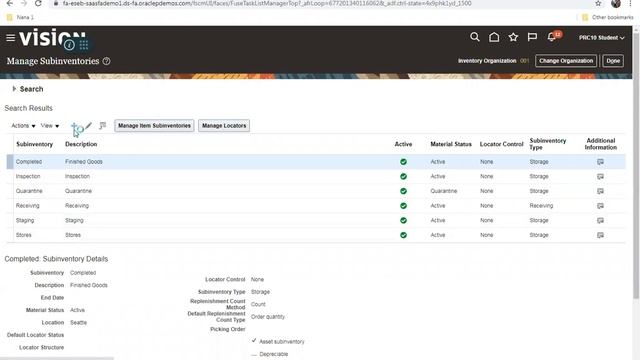The width and height of the screenshot is (640, 360).
Task: Click the Done button
Action: pyautogui.click(x=613, y=61)
